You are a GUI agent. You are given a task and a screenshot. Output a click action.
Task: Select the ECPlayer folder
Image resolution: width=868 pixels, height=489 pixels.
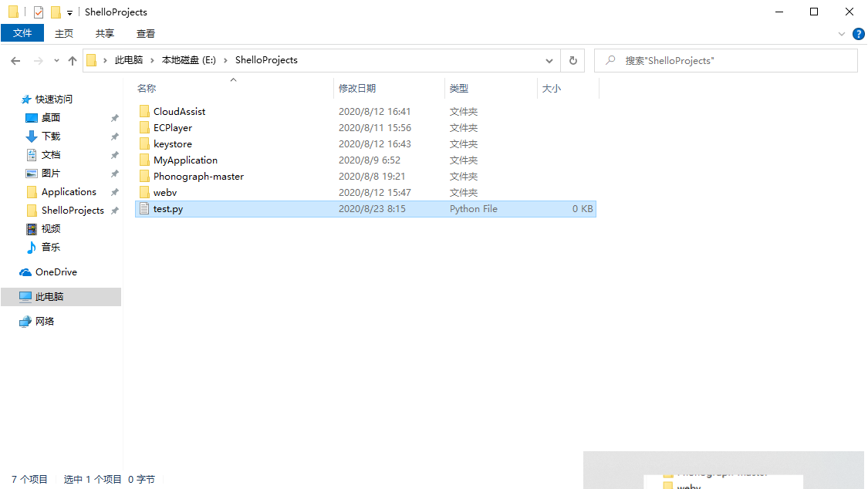point(172,127)
